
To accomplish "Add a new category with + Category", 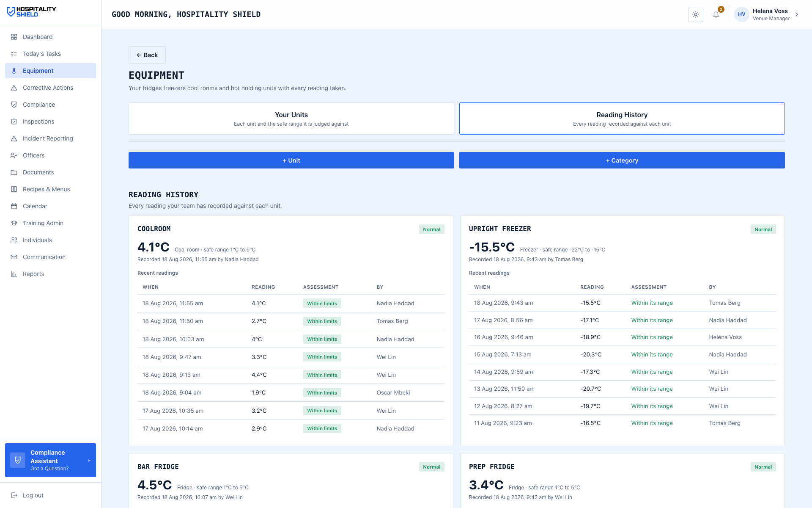I will 622,160.
